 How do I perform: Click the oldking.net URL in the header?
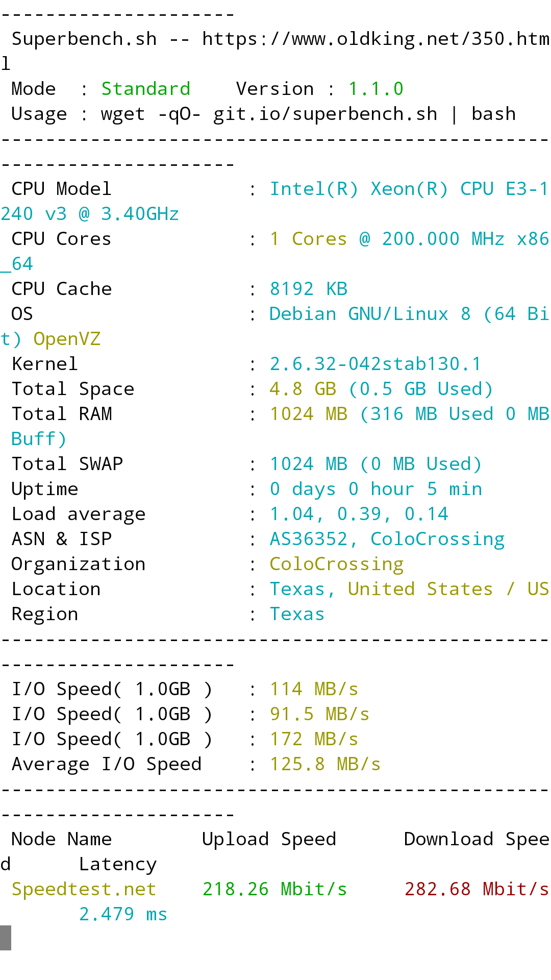(x=375, y=39)
